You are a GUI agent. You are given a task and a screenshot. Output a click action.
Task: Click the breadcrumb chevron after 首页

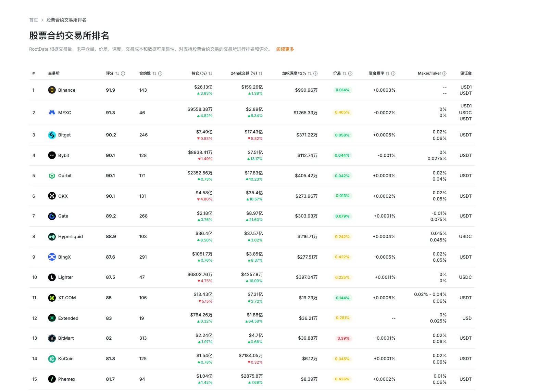(x=42, y=20)
